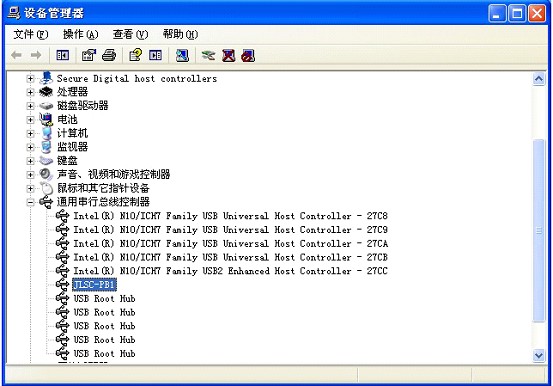Minimize the 设备管理器 window
The height and width of the screenshot is (386, 553).
pos(497,14)
